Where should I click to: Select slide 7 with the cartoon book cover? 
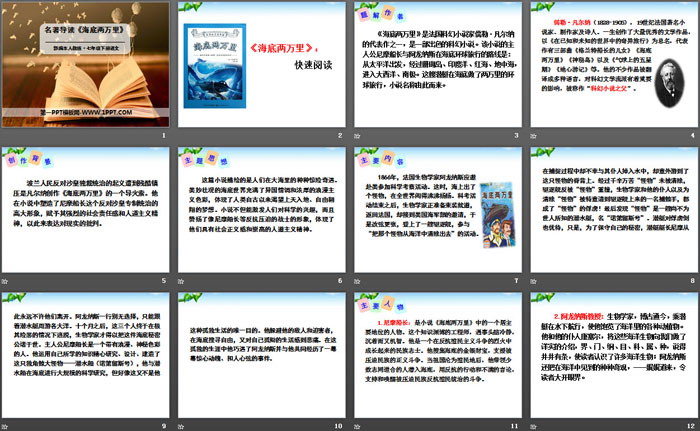click(438, 210)
